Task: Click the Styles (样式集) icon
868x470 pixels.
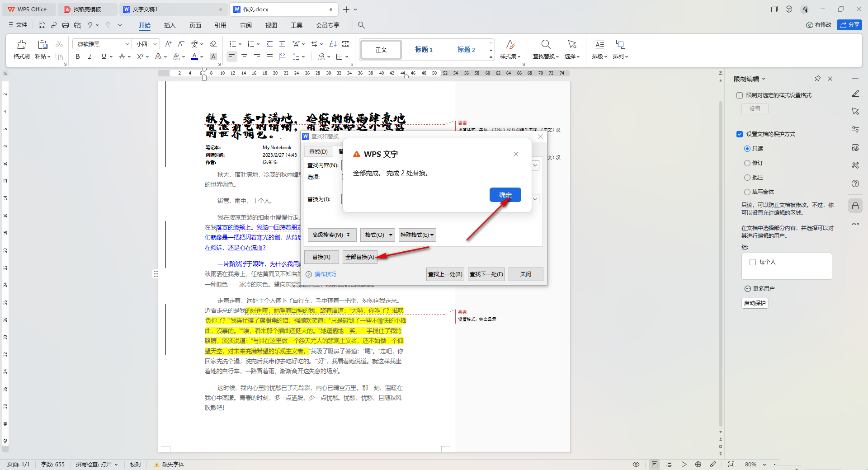Action: tap(510, 44)
